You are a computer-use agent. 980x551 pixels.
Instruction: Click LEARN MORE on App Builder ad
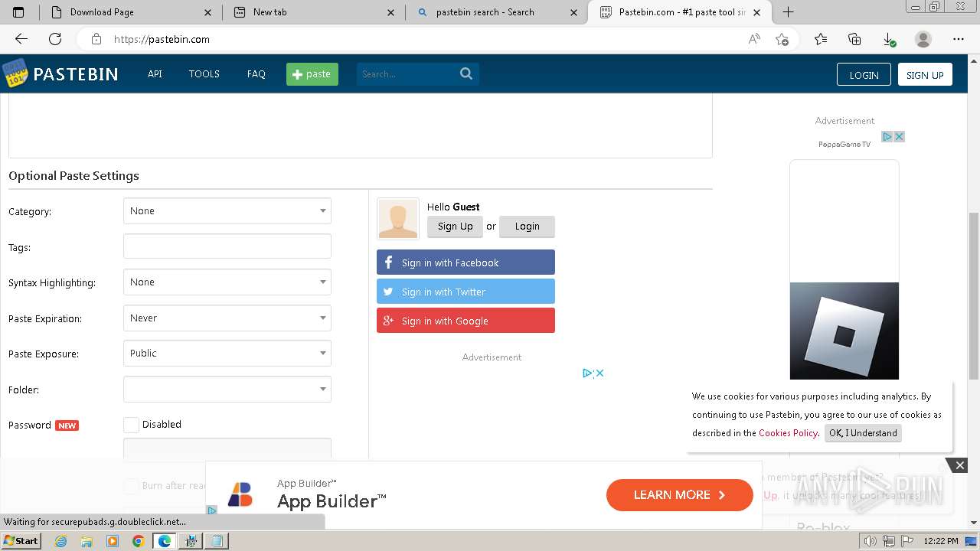point(680,495)
